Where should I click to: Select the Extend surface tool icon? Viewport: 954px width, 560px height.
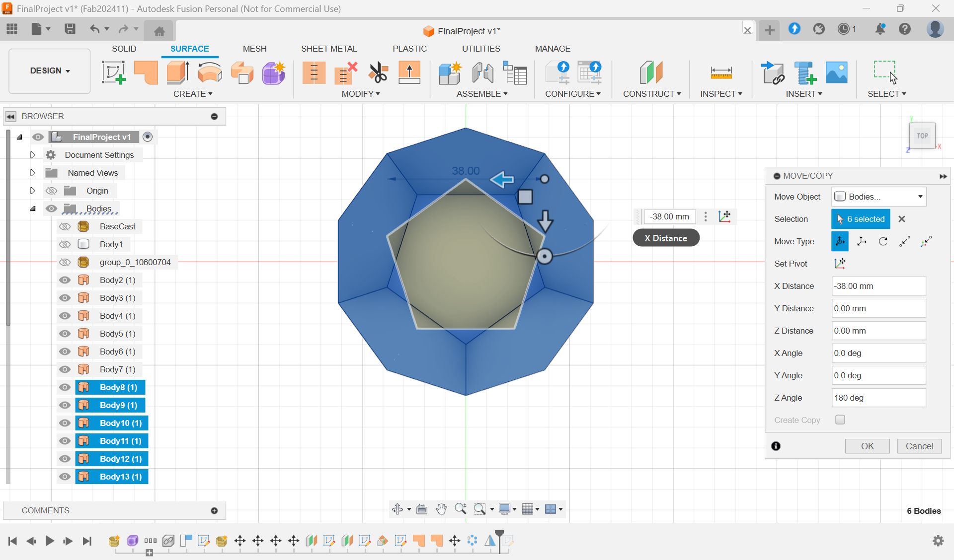pyautogui.click(x=409, y=72)
